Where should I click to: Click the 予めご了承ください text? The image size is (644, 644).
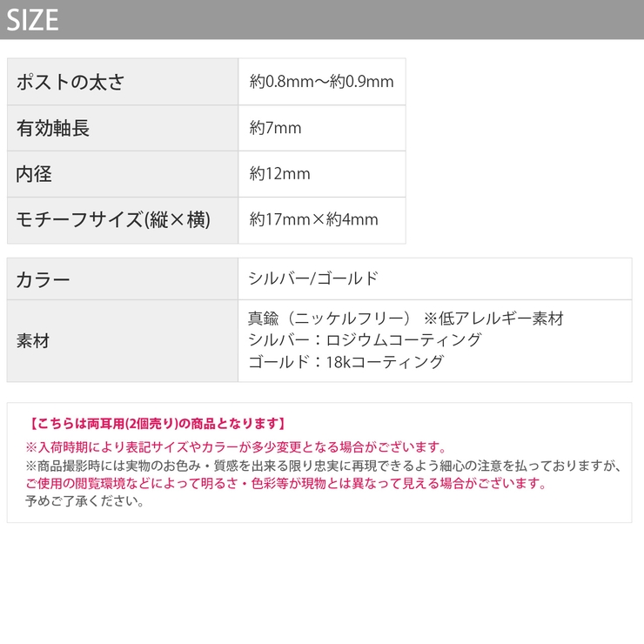pyautogui.click(x=84, y=501)
